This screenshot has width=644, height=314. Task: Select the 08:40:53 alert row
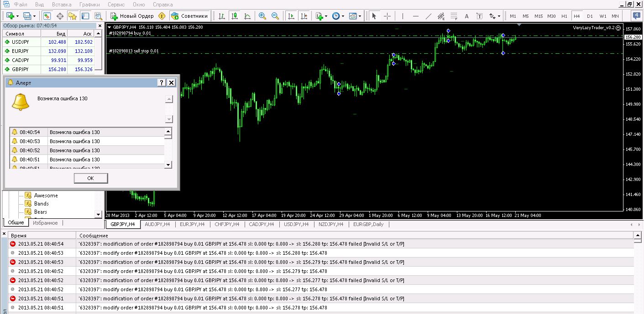click(x=87, y=141)
